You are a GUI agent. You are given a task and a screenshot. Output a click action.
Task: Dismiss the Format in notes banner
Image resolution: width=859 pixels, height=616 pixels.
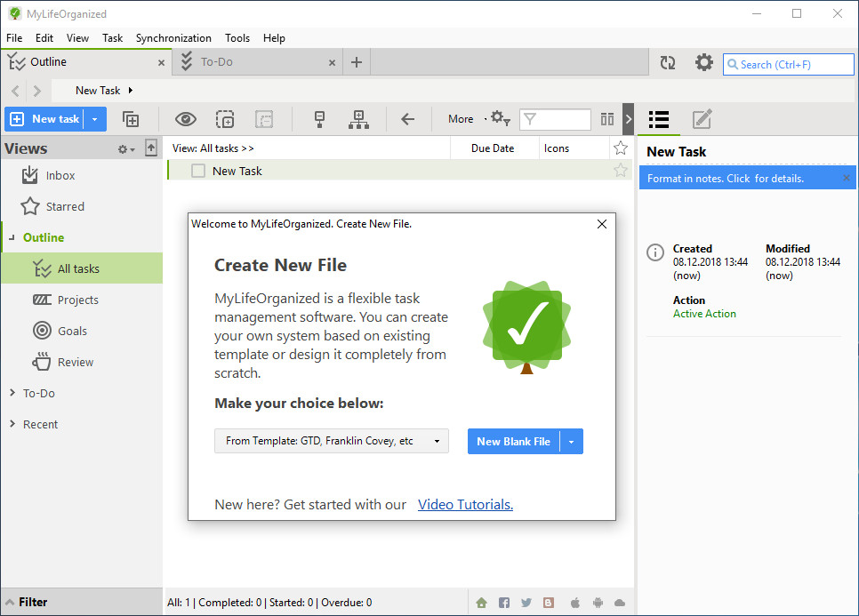[847, 178]
